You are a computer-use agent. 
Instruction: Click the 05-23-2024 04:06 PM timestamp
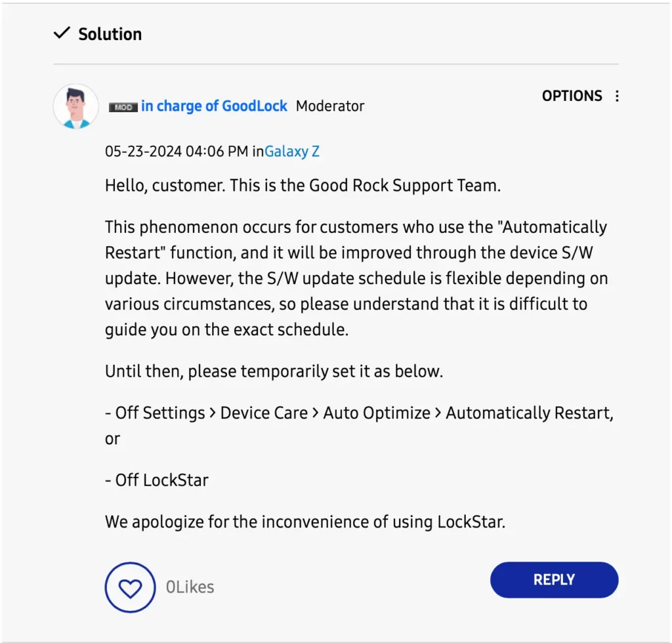[x=177, y=151]
